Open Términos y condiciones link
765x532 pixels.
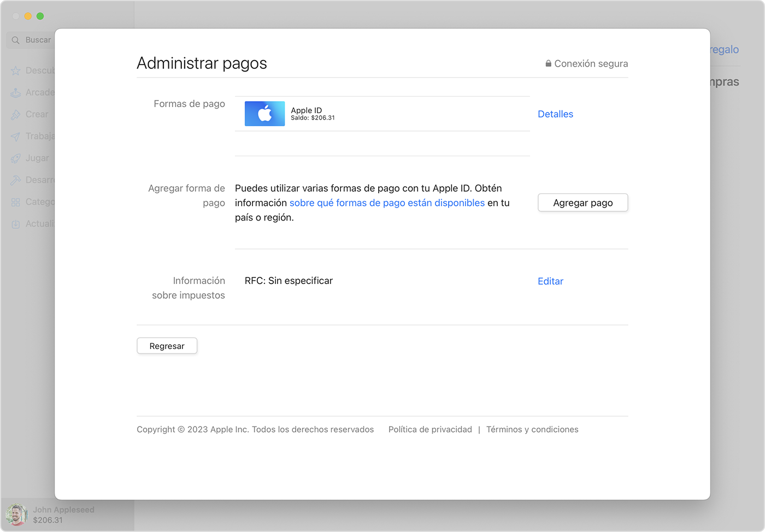click(532, 429)
